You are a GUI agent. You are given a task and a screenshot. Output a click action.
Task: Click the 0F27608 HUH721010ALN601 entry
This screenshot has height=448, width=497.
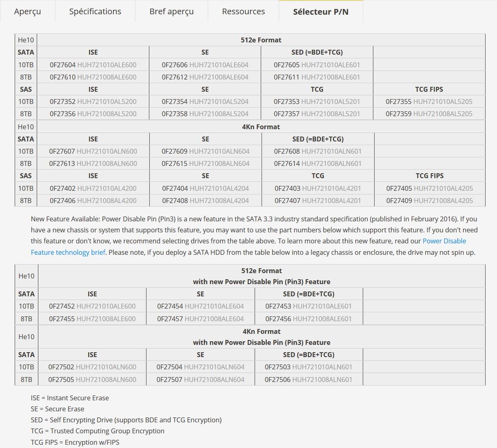click(318, 151)
